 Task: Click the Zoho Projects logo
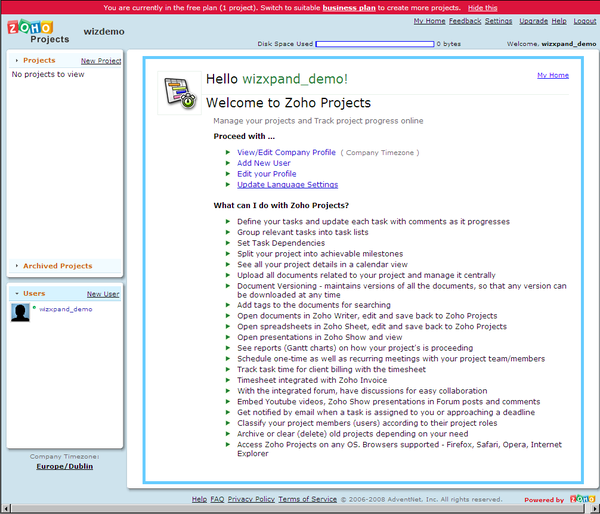click(38, 31)
